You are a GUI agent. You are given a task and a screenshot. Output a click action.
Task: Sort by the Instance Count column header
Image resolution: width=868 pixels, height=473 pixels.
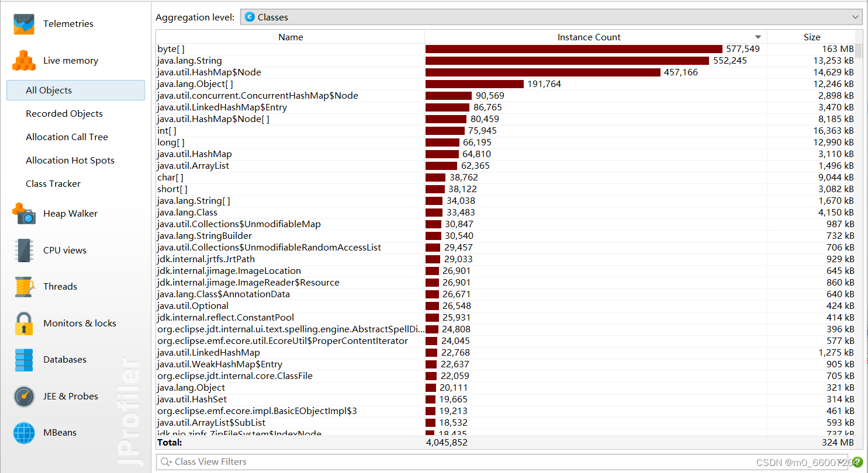[596, 37]
